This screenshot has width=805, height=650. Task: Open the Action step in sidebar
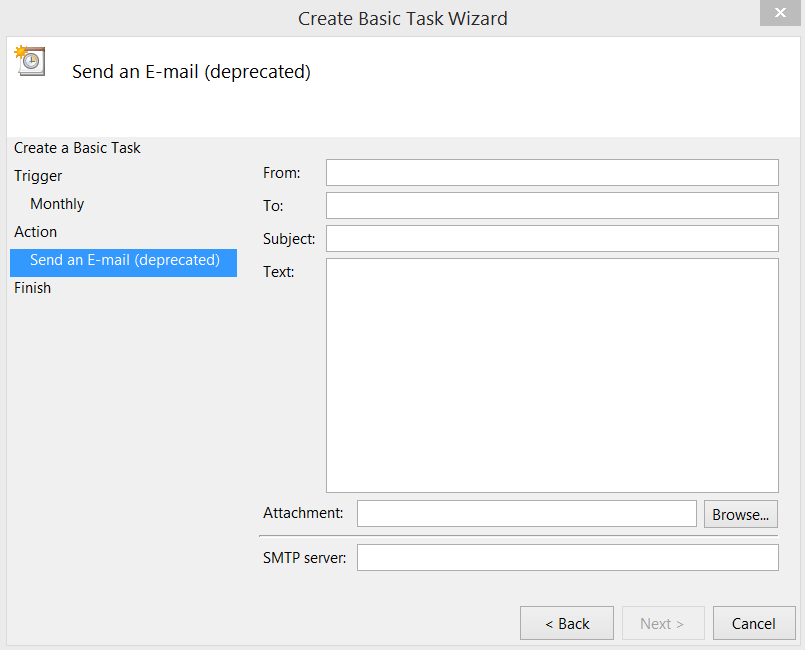click(36, 232)
